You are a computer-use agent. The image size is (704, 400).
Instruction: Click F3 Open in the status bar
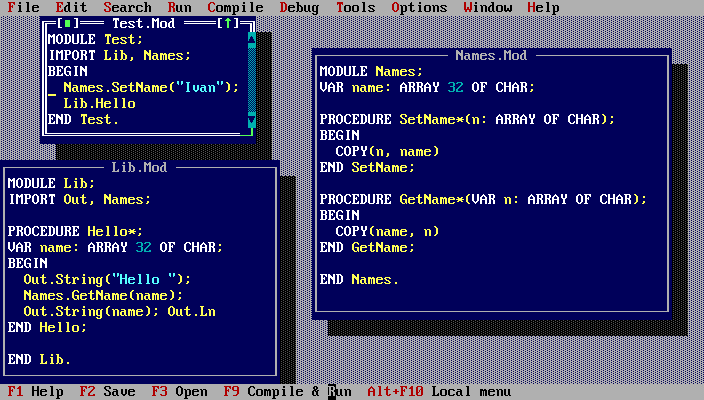180,392
